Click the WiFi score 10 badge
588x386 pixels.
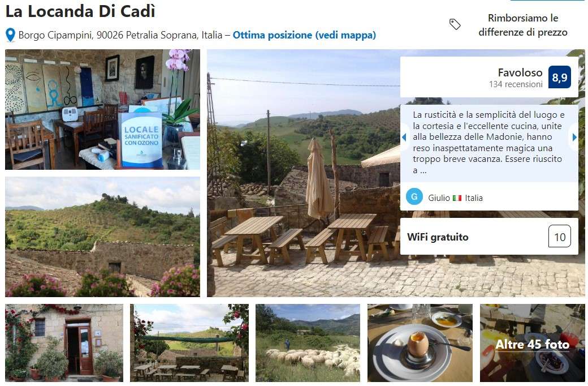[x=560, y=236]
